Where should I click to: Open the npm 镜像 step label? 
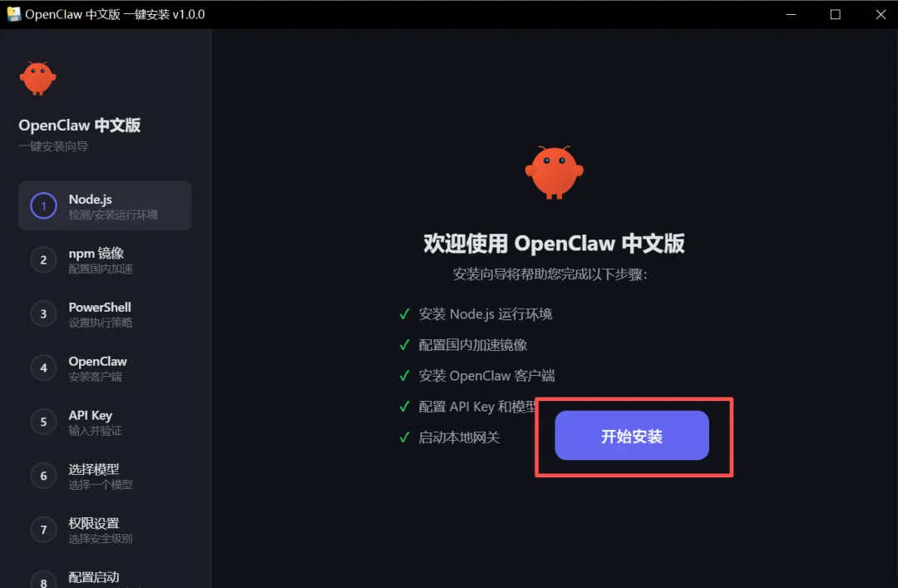coord(96,254)
